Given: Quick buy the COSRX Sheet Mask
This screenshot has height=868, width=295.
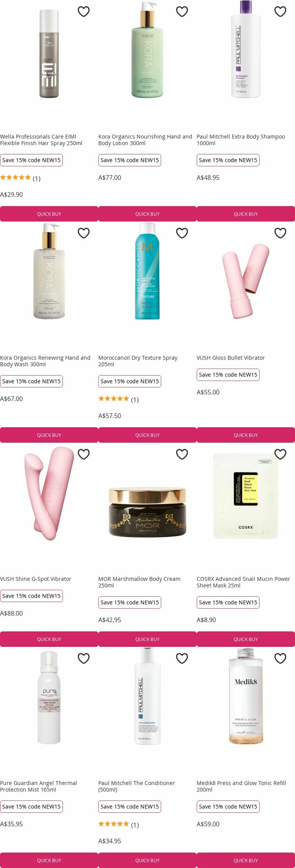Looking at the screenshot, I should pos(246,639).
